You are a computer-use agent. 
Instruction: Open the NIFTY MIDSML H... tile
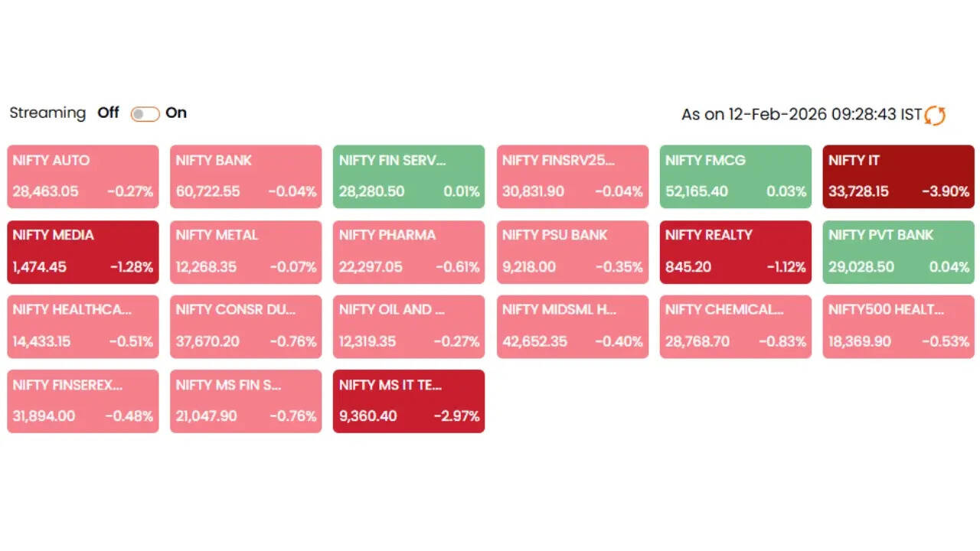click(x=572, y=326)
